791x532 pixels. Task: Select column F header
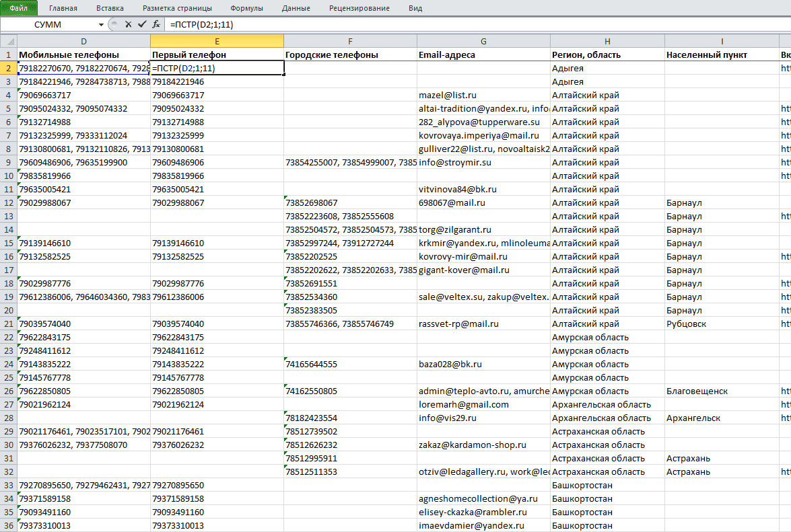pos(350,41)
